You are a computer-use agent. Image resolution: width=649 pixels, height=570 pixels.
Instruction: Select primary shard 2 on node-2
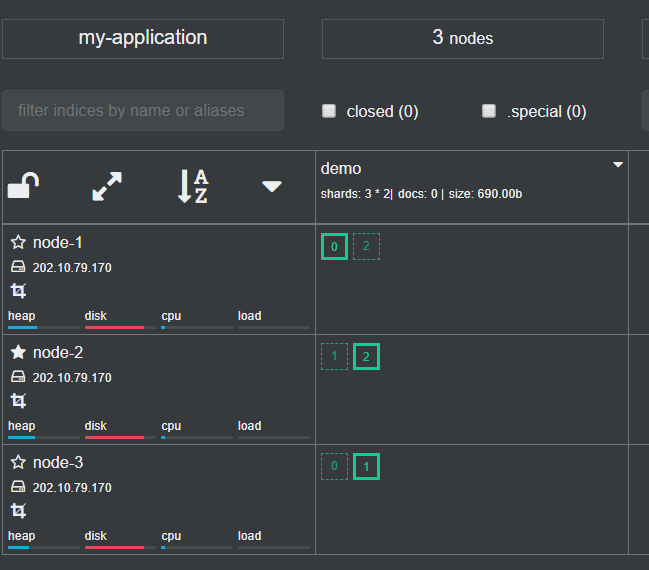pos(366,356)
